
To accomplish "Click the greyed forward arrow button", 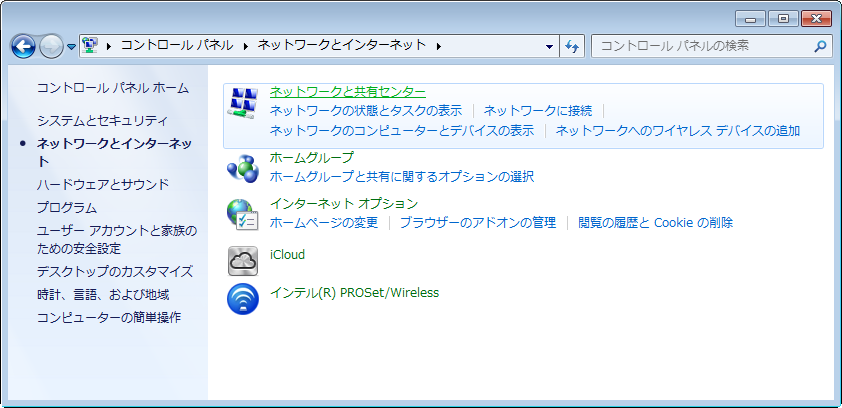I will click(52, 47).
